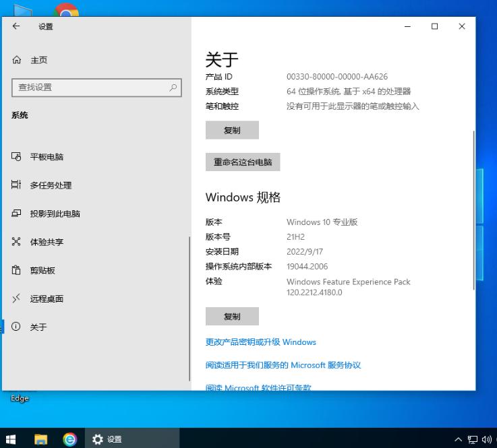
Task: Select 关于 in the sidebar
Action: (x=38, y=327)
